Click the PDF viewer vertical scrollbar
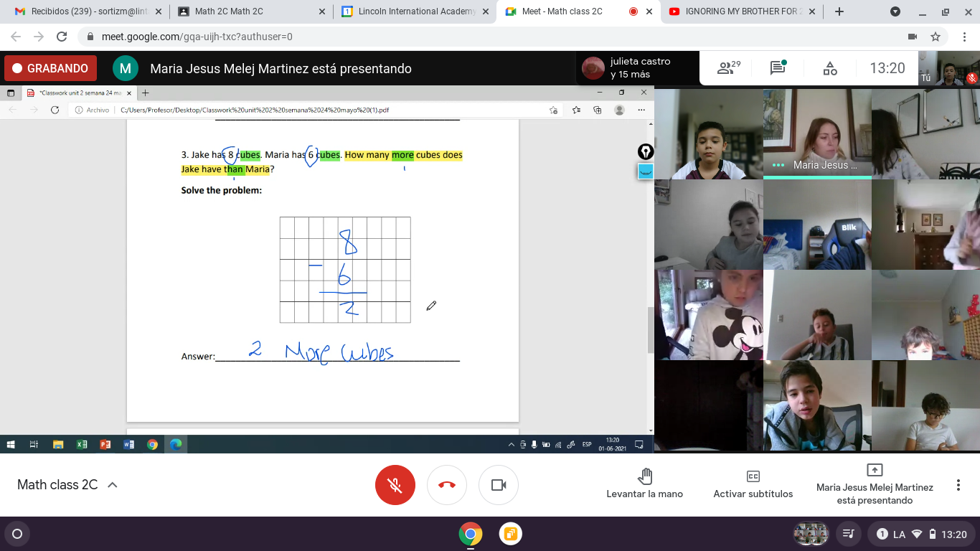Viewport: 980px width, 551px height. (650, 330)
